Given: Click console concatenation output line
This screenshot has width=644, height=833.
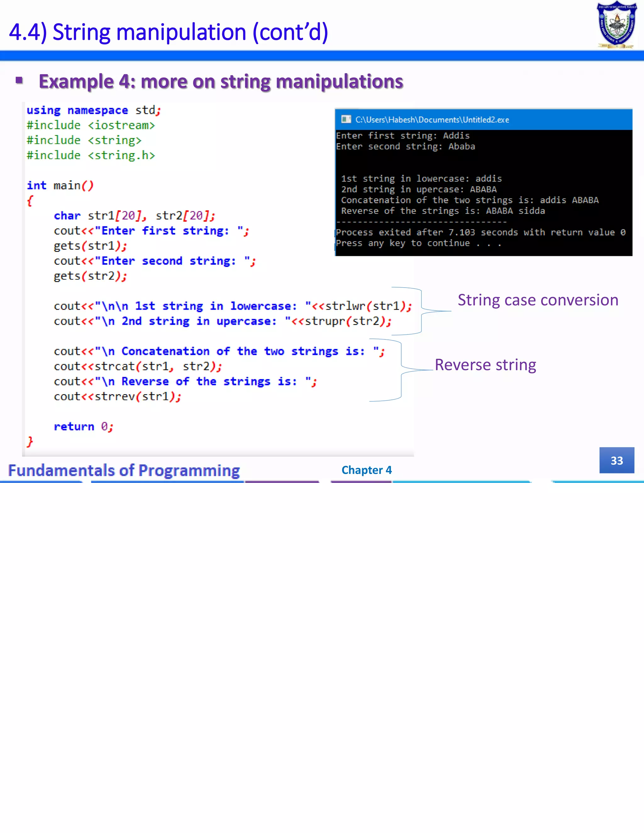Looking at the screenshot, I should point(470,200).
